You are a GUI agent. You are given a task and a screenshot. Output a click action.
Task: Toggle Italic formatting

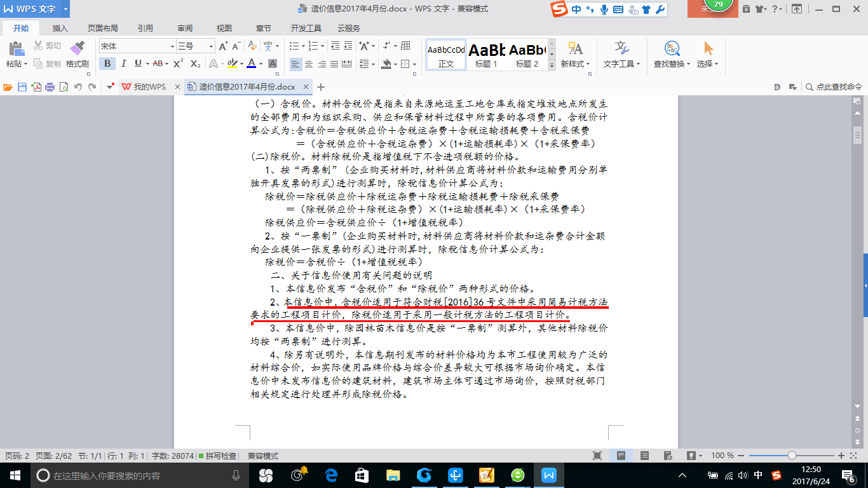(x=123, y=64)
